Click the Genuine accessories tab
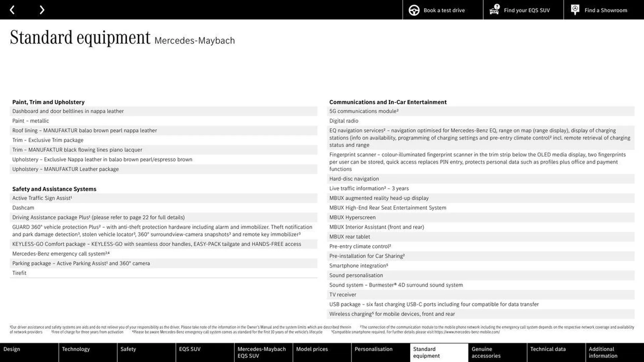 pos(486,352)
